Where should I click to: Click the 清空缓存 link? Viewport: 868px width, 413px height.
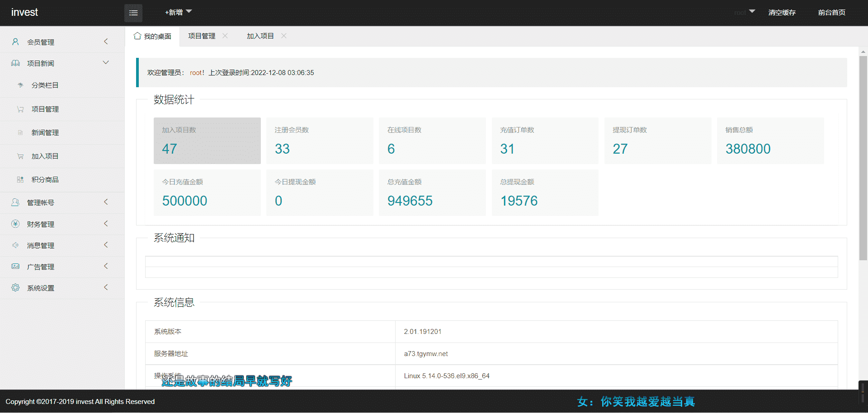[x=782, y=13]
